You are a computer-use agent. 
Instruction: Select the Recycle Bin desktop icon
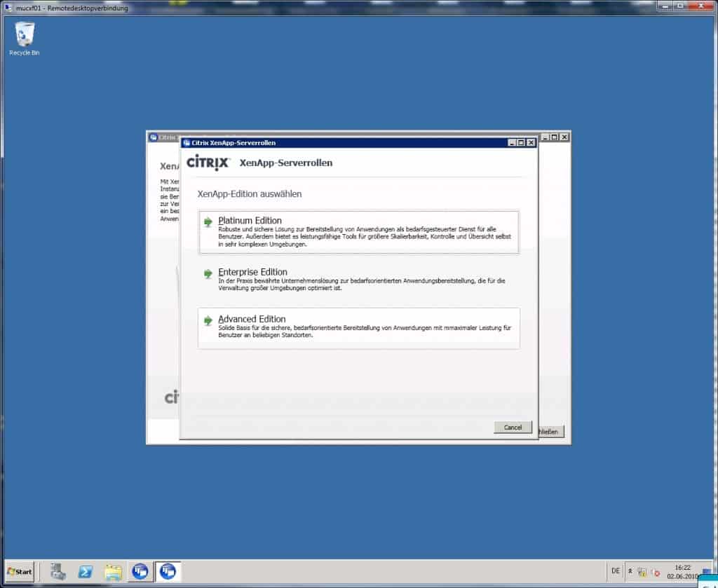click(25, 39)
